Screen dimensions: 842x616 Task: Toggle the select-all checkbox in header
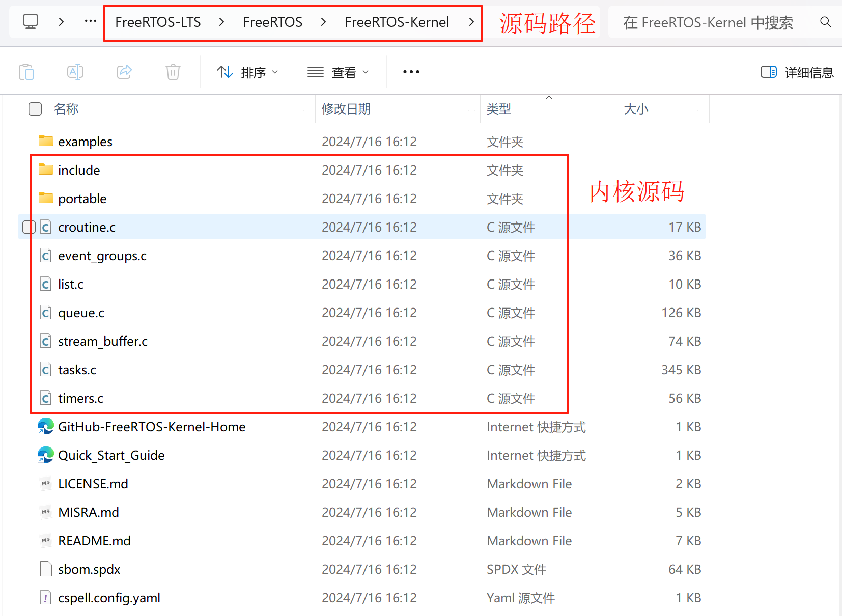[35, 109]
